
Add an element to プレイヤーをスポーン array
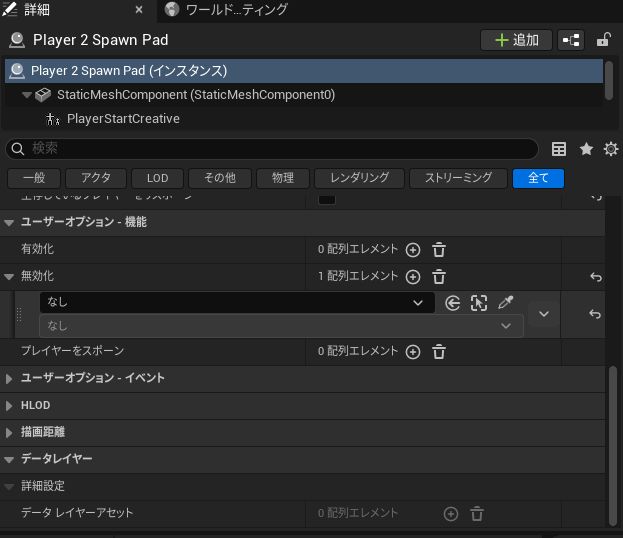pos(413,352)
